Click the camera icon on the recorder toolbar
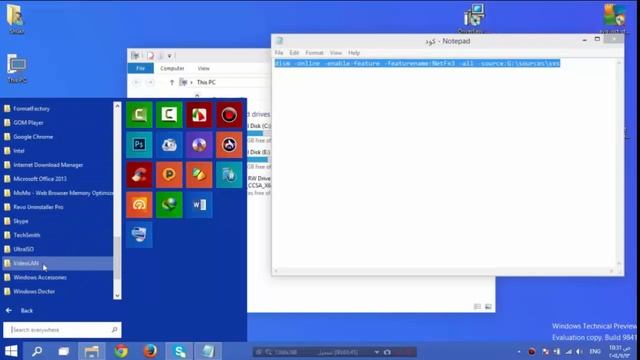 click(x=387, y=352)
